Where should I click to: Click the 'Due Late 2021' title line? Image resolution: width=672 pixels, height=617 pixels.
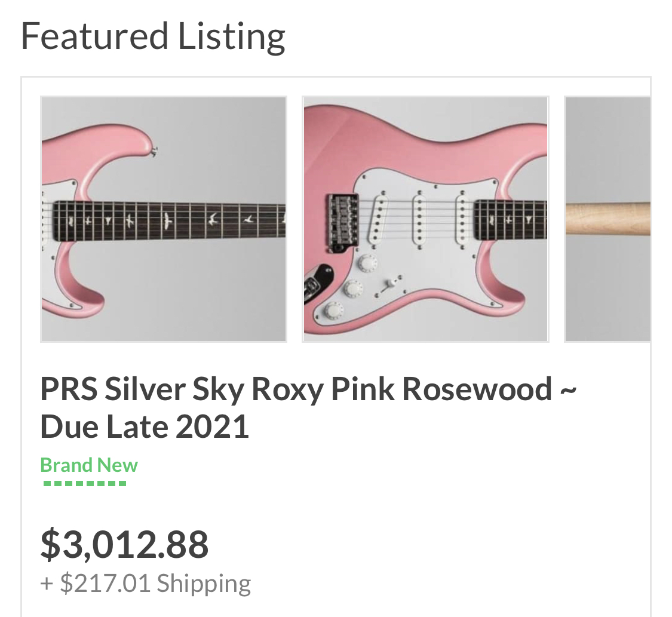click(x=145, y=426)
